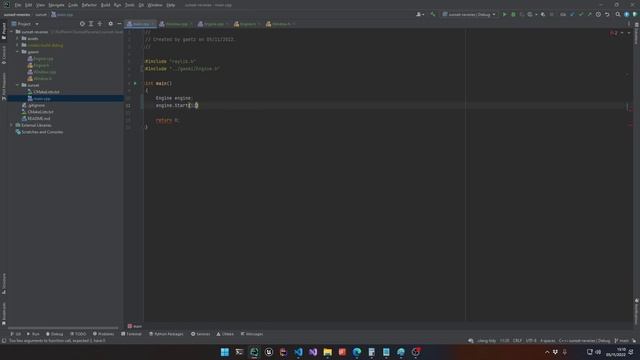This screenshot has width=640, height=360.
Task: Switch to the Engine.h editor tab
Action: coord(247,24)
